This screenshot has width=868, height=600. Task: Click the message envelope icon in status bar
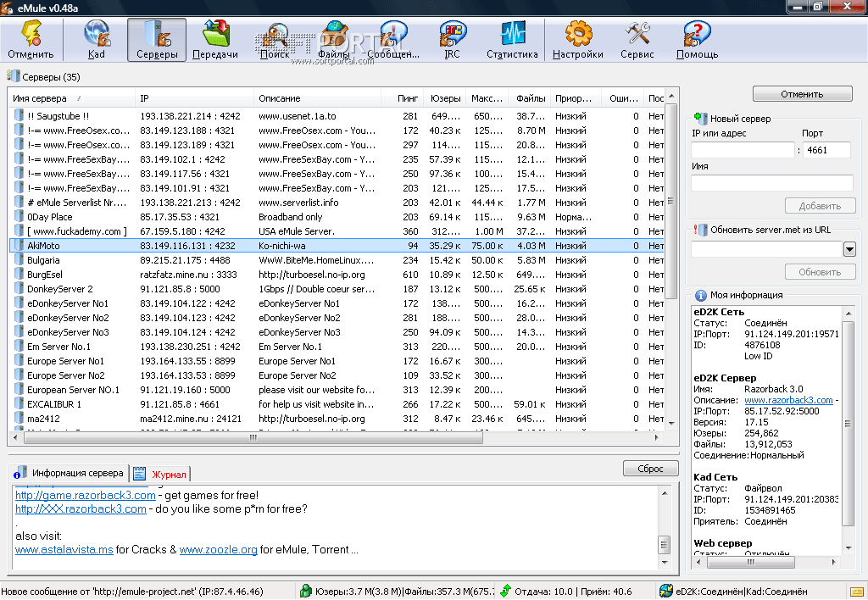click(857, 591)
